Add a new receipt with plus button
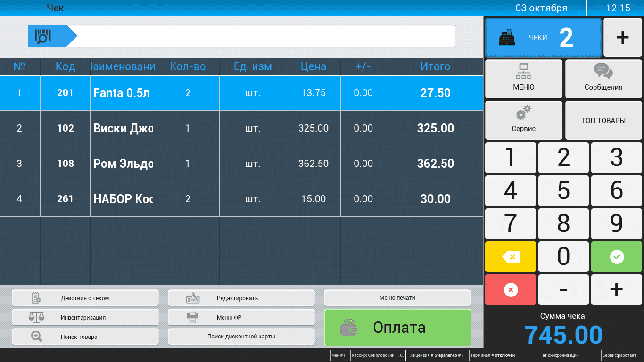 pos(622,38)
